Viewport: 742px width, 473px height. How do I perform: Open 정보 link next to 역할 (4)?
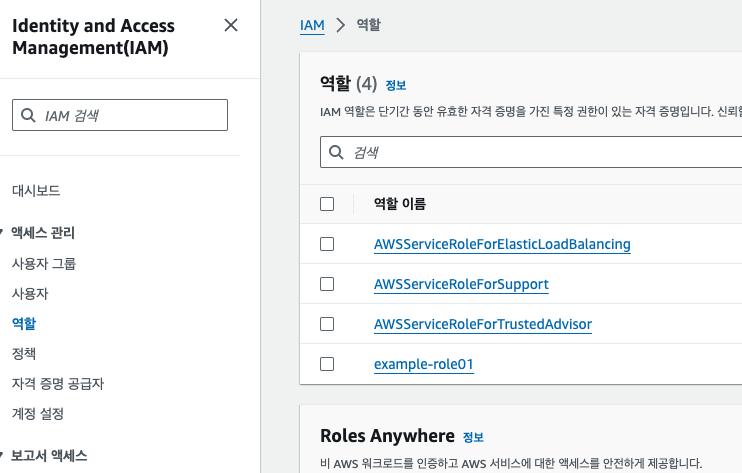[x=396, y=85]
